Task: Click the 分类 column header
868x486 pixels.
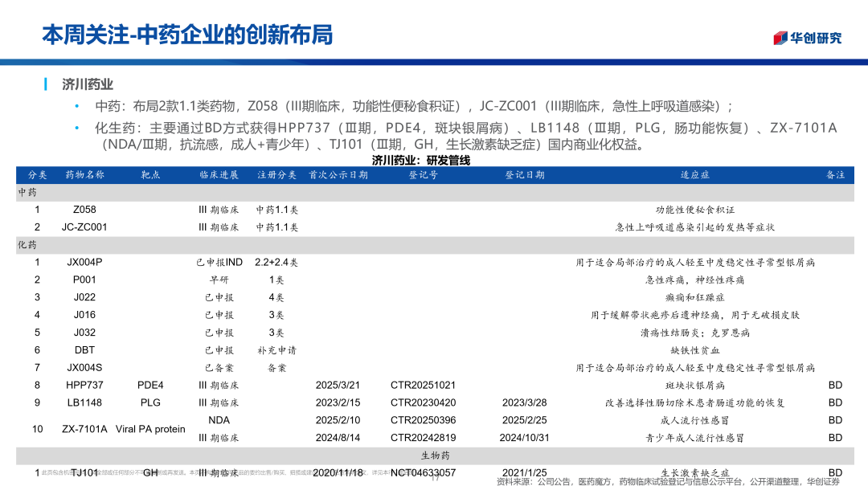Action: point(38,175)
